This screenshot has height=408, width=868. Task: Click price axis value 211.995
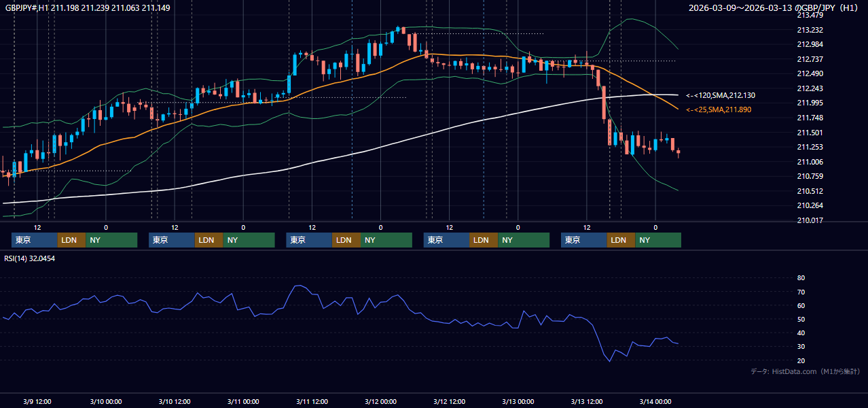tap(810, 103)
